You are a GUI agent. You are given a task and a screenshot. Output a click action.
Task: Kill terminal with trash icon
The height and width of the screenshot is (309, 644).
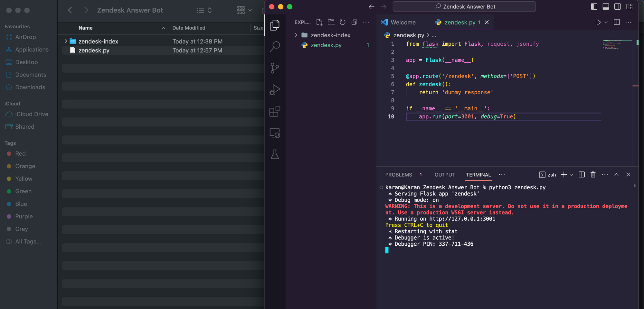pyautogui.click(x=593, y=175)
